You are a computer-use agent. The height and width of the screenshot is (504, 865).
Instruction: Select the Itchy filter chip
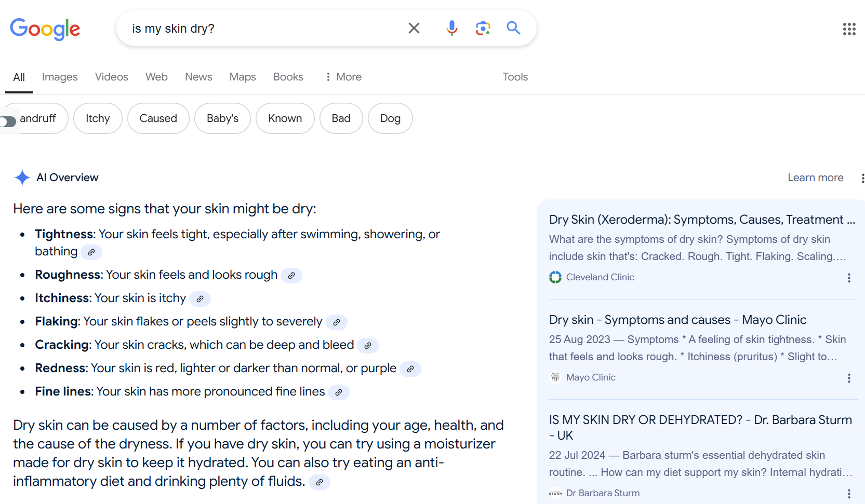(x=98, y=118)
